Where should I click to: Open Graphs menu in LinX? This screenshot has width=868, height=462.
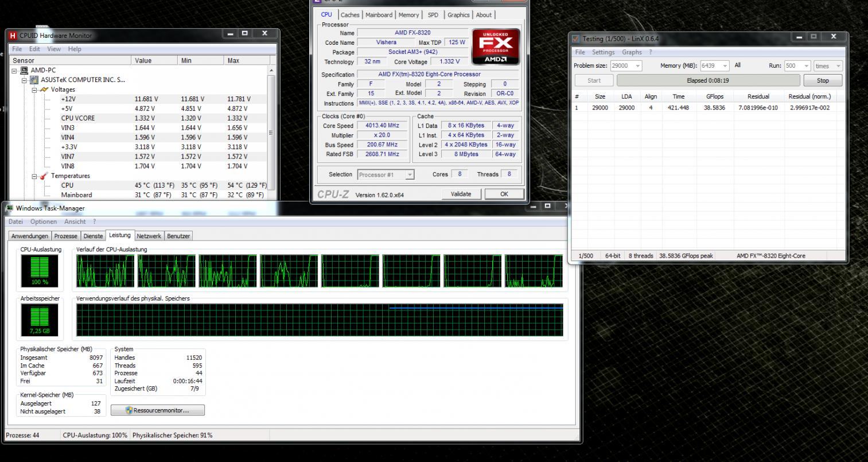tap(632, 52)
